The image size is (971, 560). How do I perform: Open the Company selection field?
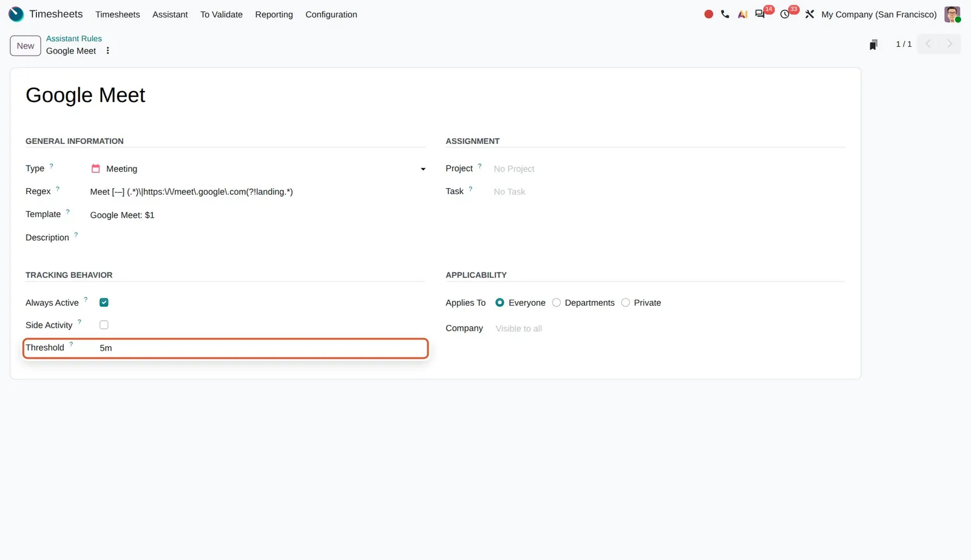point(670,328)
